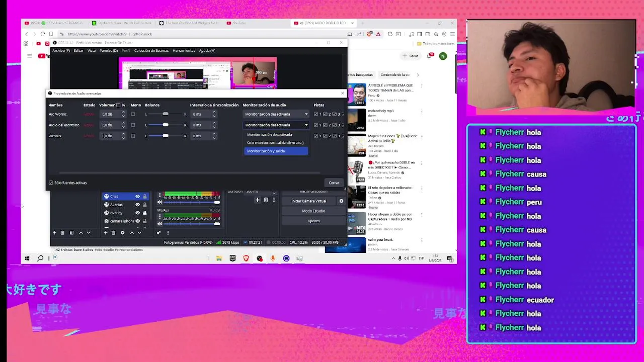Screen dimensions: 644x362
Task: Open Epic Games taskbar icon
Action: point(232,258)
